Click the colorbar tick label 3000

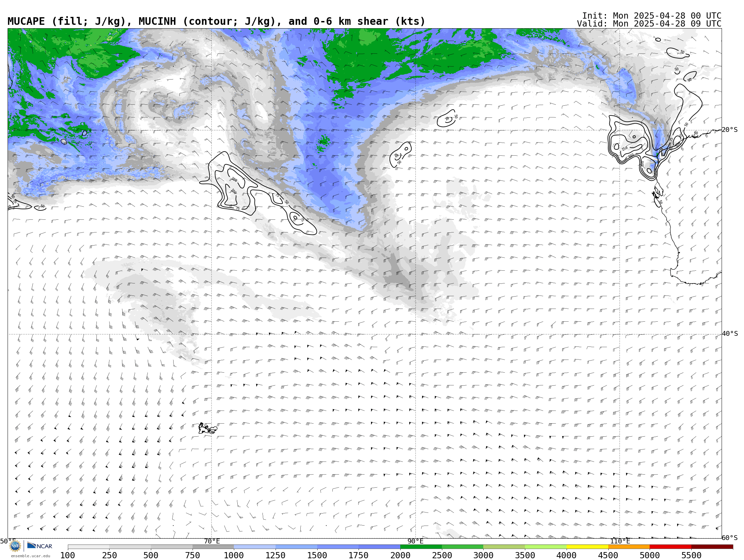[484, 555]
